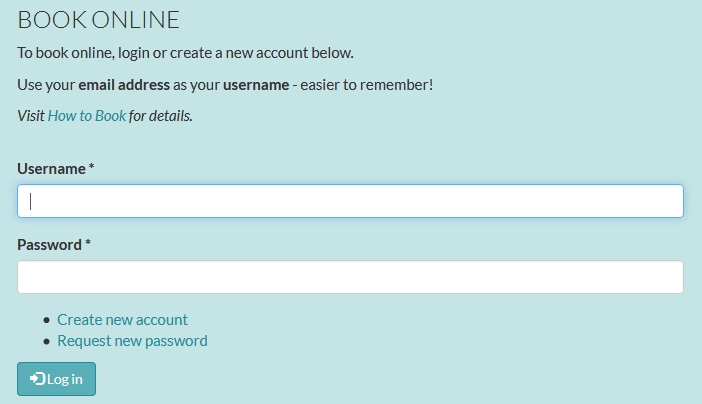Click bullet before Create new account
702x404 pixels.
click(x=47, y=320)
